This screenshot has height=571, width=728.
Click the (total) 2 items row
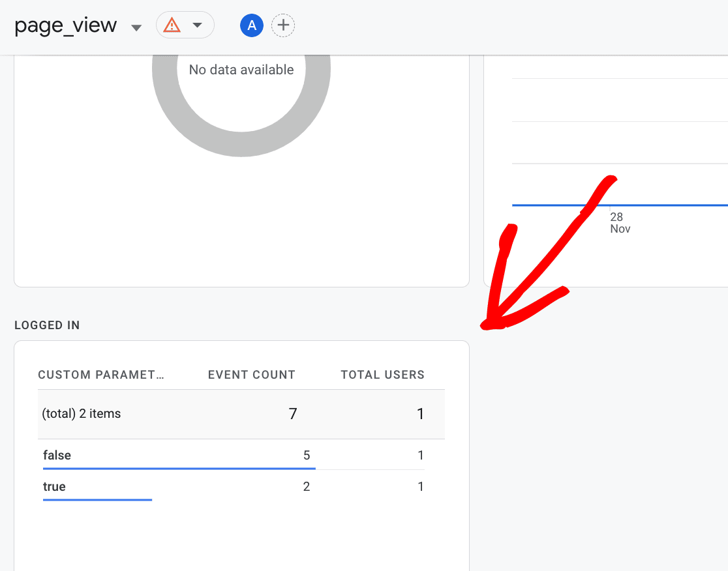(81, 413)
